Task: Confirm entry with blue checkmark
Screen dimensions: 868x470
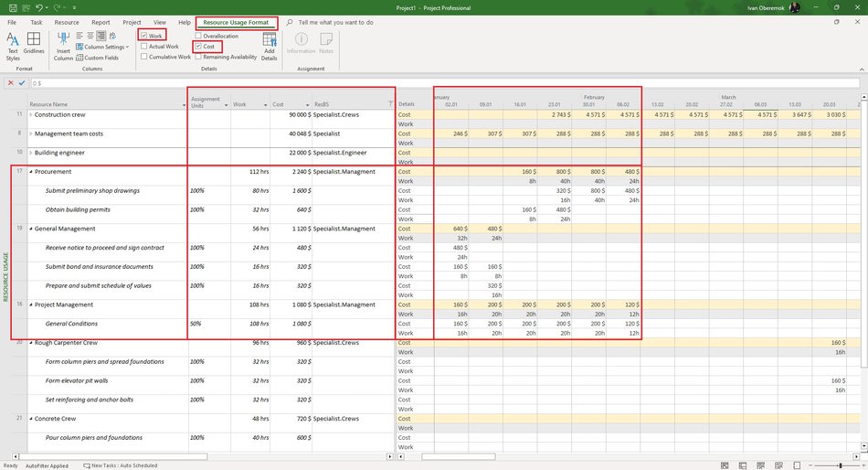Action: pyautogui.click(x=22, y=83)
